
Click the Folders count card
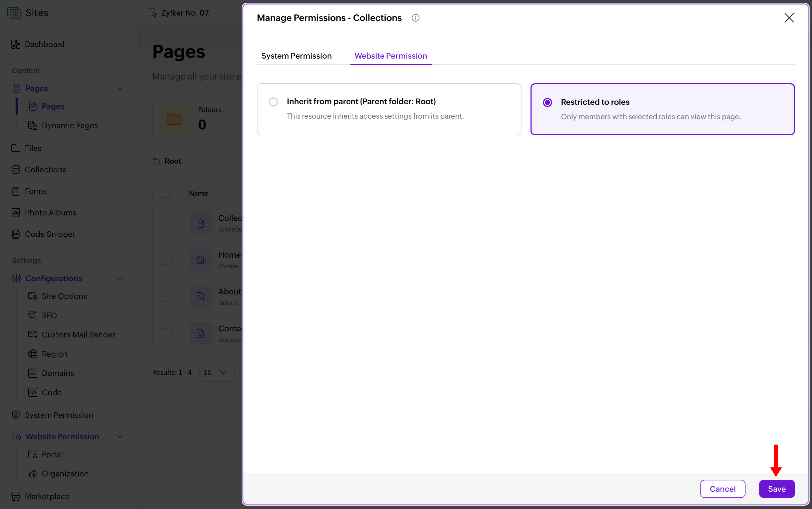click(197, 119)
